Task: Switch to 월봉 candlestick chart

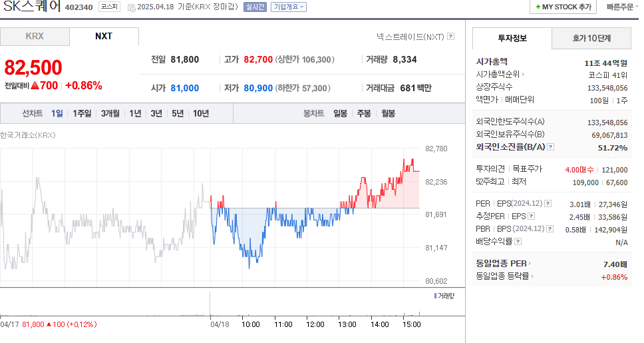Action: click(388, 113)
